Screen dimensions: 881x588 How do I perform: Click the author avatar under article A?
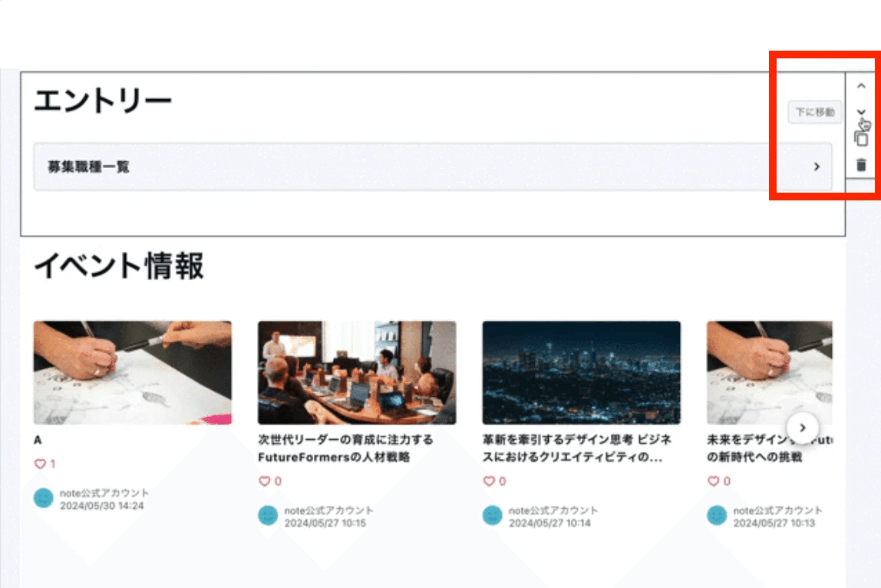[x=44, y=498]
